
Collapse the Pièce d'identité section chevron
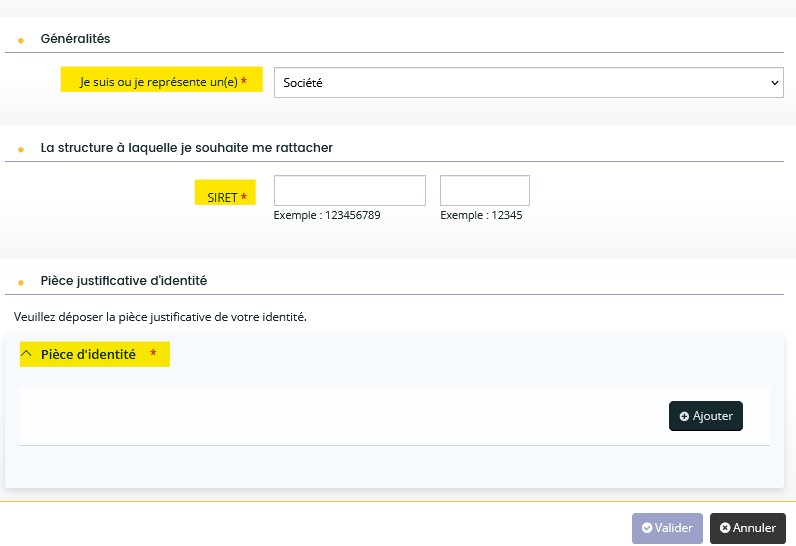[26, 354]
